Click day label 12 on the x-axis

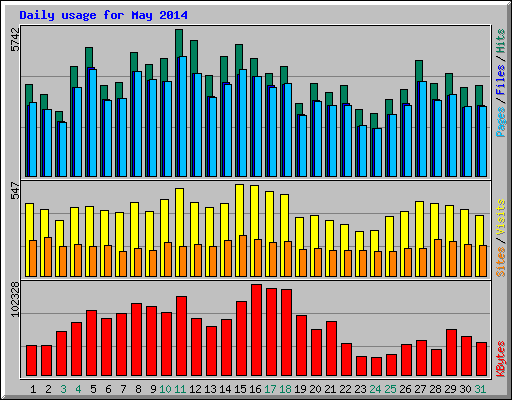(x=195, y=389)
